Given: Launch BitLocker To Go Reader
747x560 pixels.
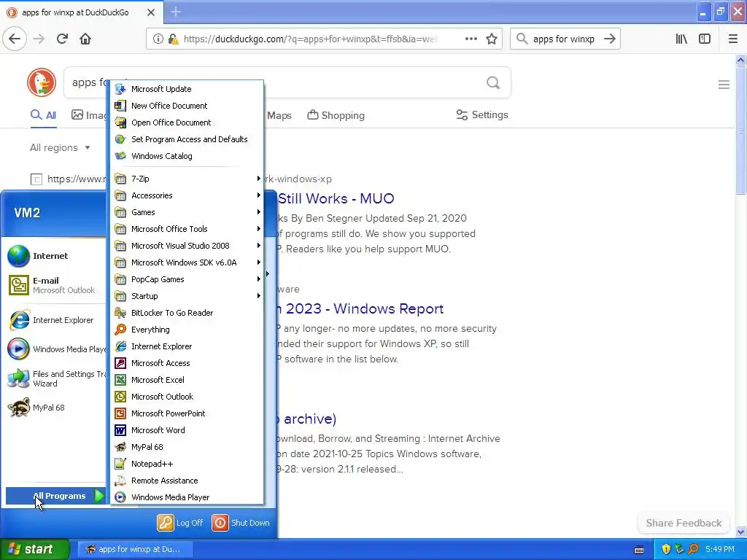Looking at the screenshot, I should pyautogui.click(x=187, y=313).
